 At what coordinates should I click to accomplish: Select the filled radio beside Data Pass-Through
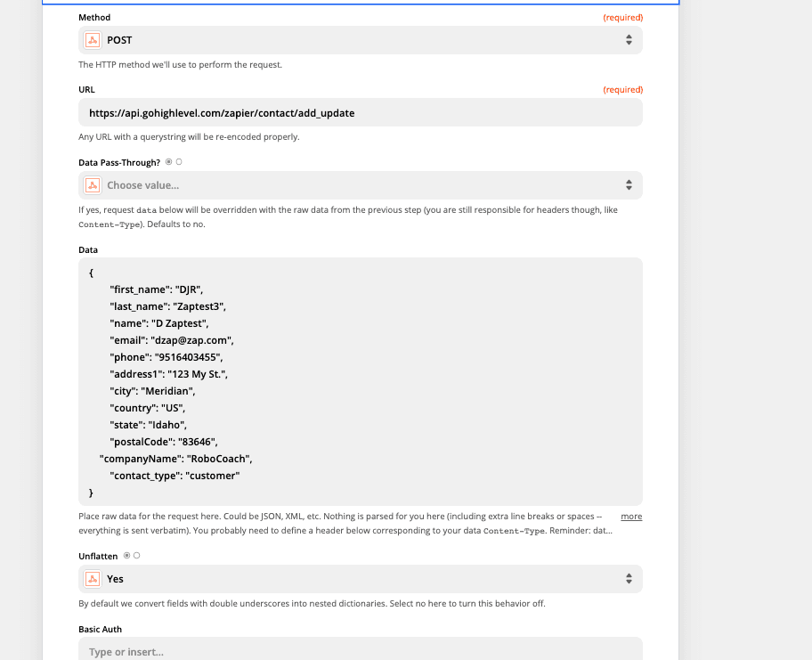[x=169, y=162]
